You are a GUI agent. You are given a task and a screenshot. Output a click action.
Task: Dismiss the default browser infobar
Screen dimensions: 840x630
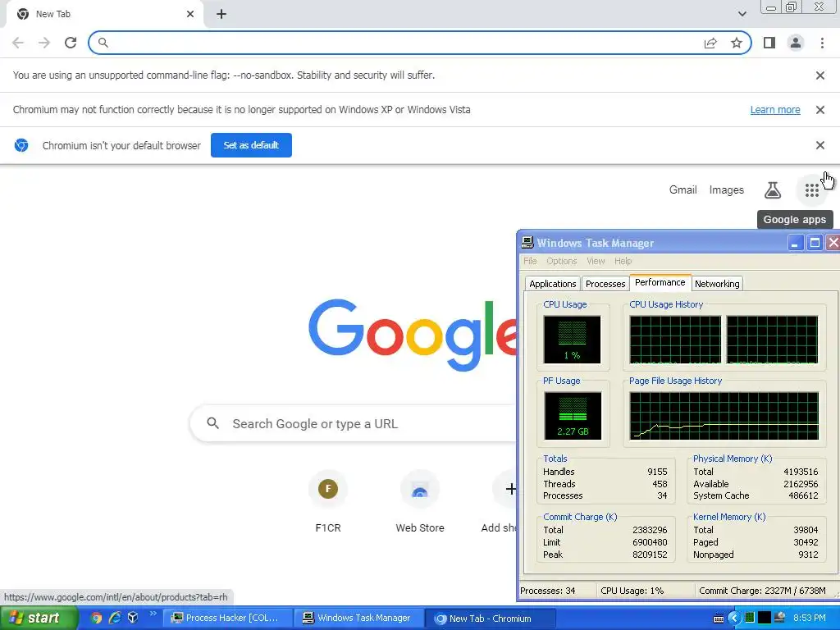(x=819, y=145)
